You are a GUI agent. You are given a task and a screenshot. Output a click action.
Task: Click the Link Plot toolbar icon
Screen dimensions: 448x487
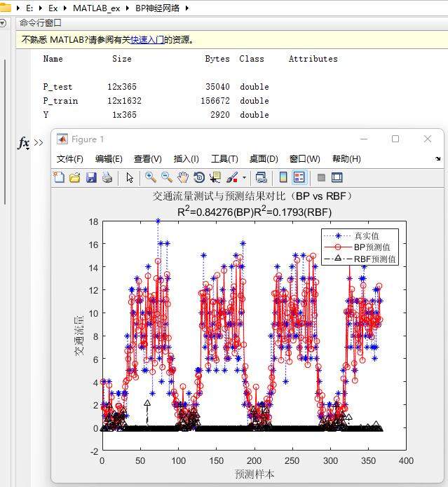pos(262,178)
